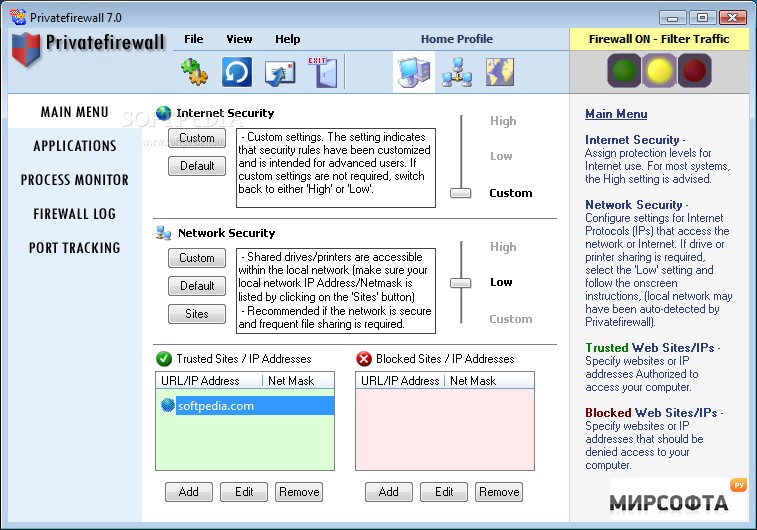Click Custom button under Network Security

197,258
